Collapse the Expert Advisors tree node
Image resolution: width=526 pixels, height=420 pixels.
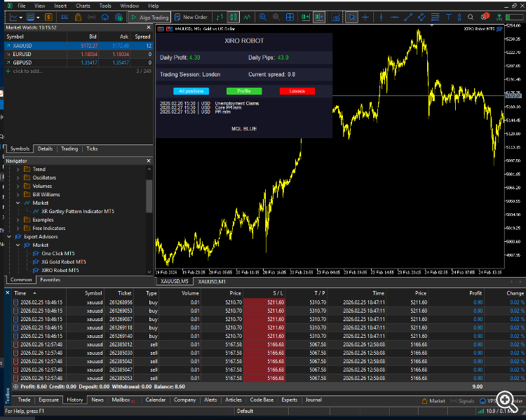click(x=9, y=236)
